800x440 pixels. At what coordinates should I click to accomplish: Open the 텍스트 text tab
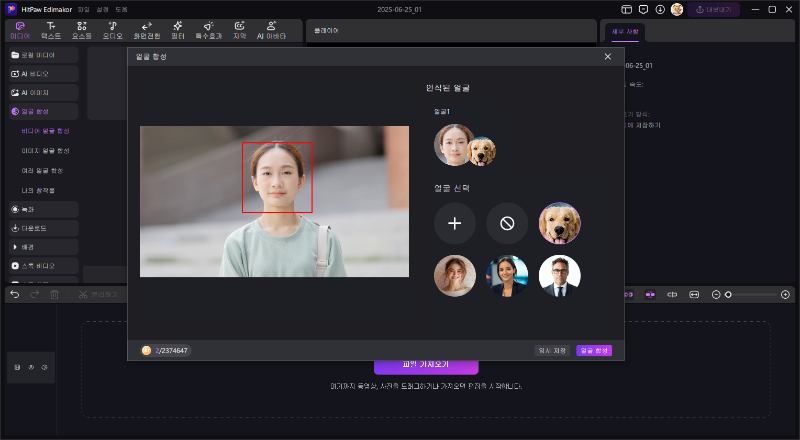click(x=51, y=31)
